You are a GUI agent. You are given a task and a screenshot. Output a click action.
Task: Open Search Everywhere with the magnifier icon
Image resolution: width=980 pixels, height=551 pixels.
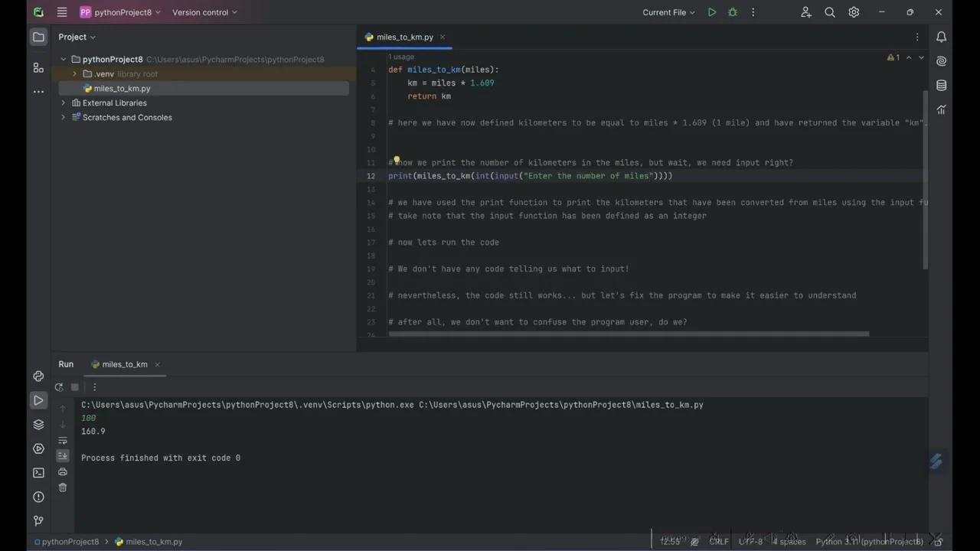(829, 12)
